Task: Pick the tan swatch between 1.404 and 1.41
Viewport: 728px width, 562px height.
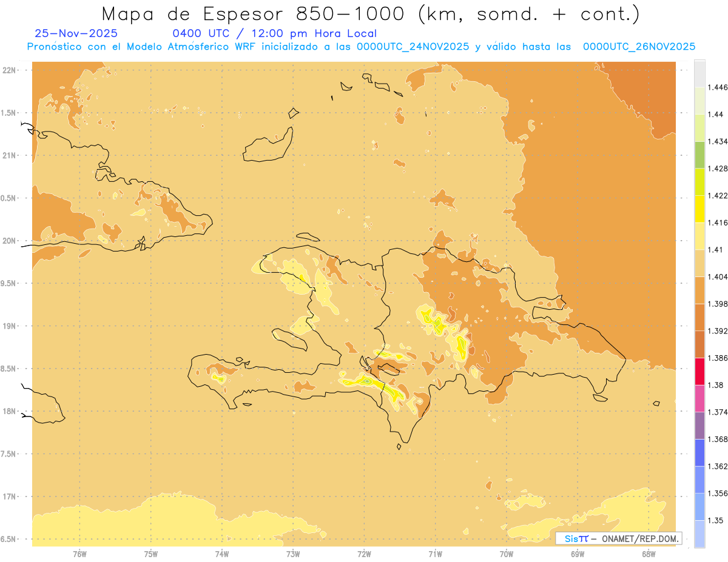Action: click(x=699, y=263)
